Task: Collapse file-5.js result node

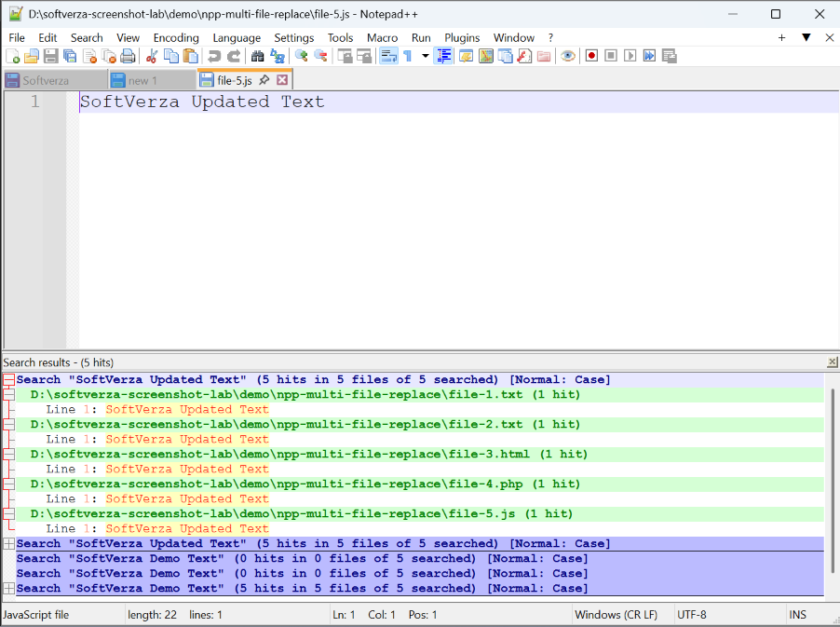Action: pos(9,514)
